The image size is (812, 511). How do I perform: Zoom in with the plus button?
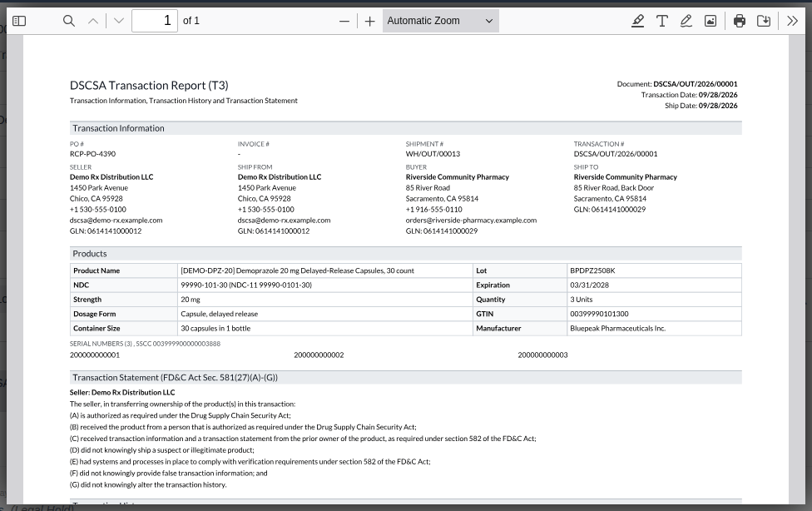click(x=369, y=22)
